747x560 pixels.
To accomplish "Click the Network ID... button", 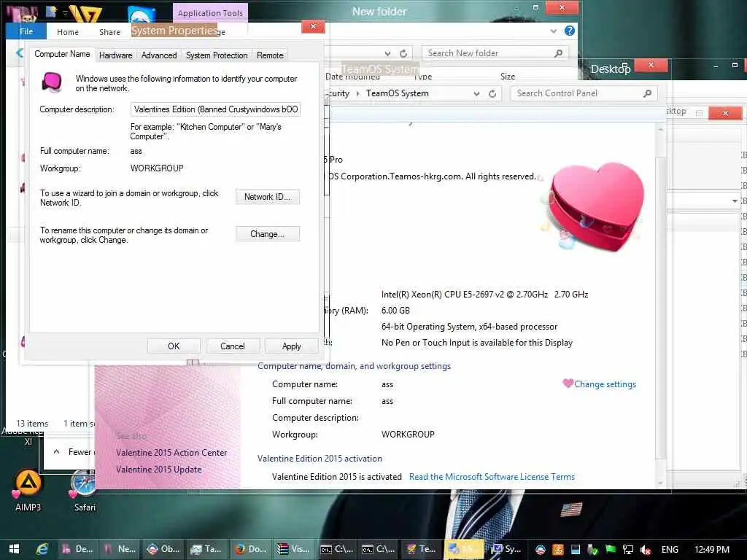I will pyautogui.click(x=267, y=197).
